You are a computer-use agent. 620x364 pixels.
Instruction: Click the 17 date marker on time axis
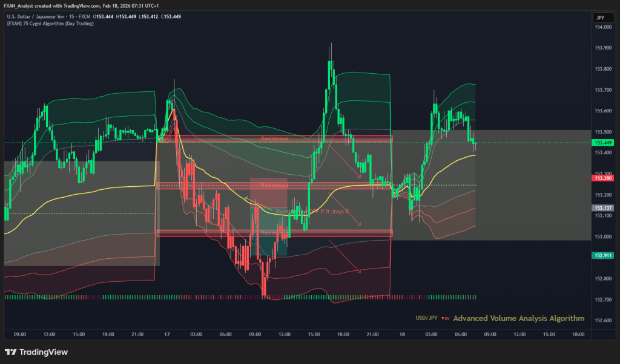[x=167, y=334]
